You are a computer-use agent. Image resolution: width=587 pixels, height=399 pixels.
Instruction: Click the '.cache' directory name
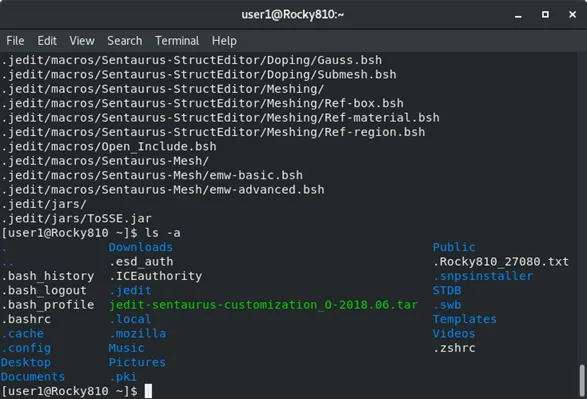click(22, 333)
